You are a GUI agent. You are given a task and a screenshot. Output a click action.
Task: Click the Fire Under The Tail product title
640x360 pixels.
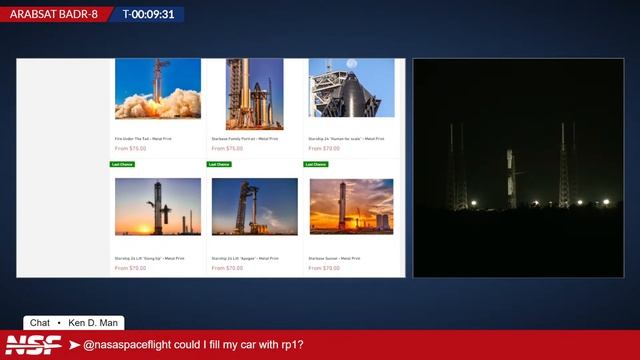point(143,139)
